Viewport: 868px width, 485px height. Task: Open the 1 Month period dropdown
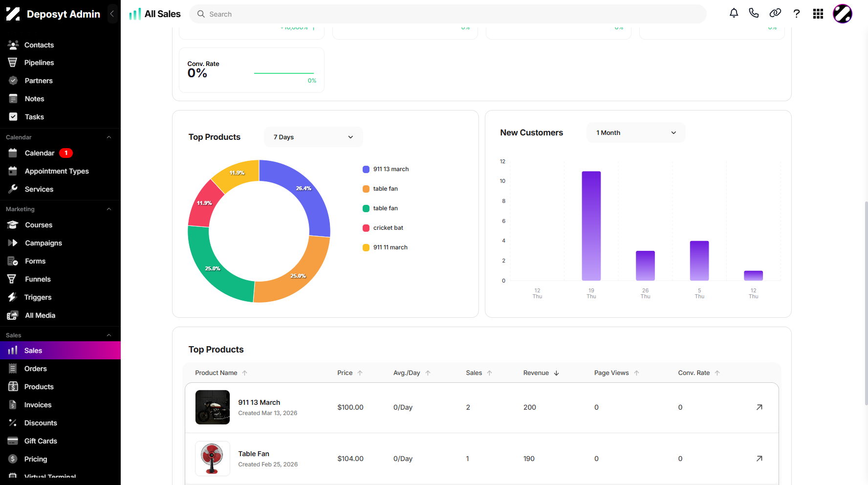tap(636, 132)
